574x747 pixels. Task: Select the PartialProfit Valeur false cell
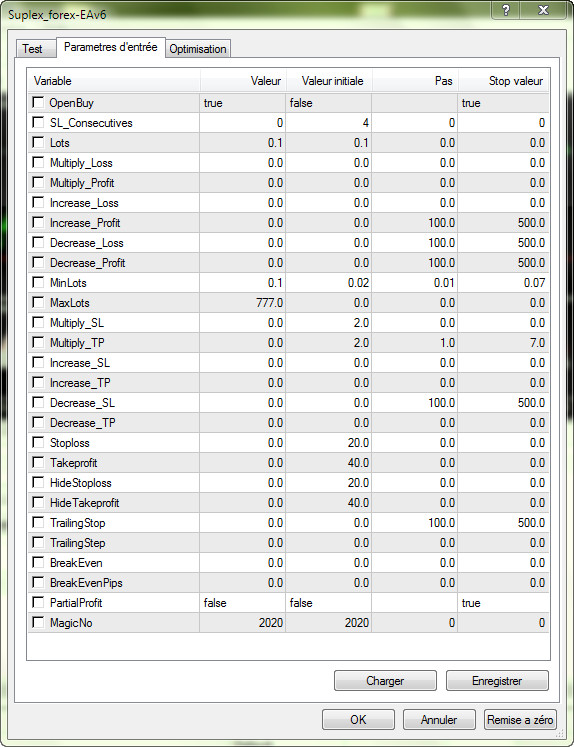coord(242,603)
